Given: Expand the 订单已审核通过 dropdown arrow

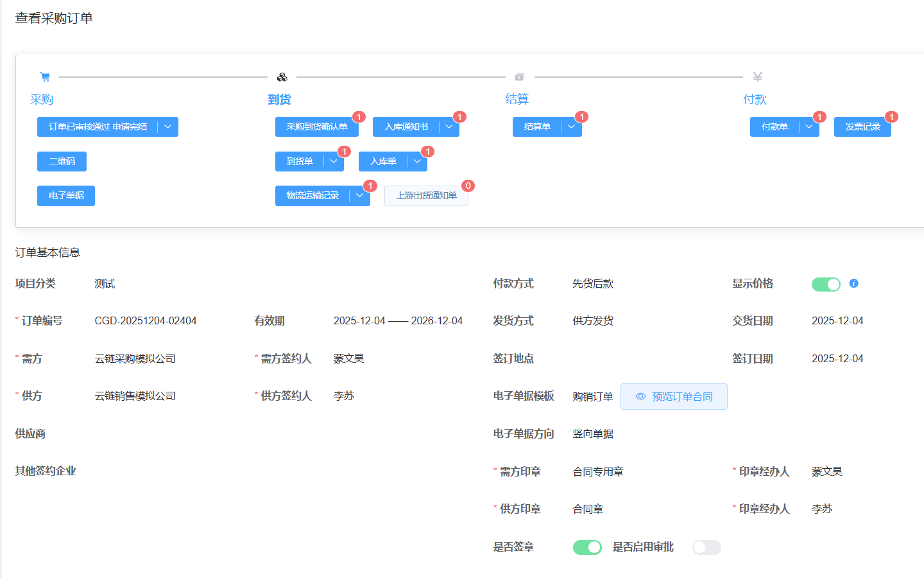Looking at the screenshot, I should tap(167, 127).
